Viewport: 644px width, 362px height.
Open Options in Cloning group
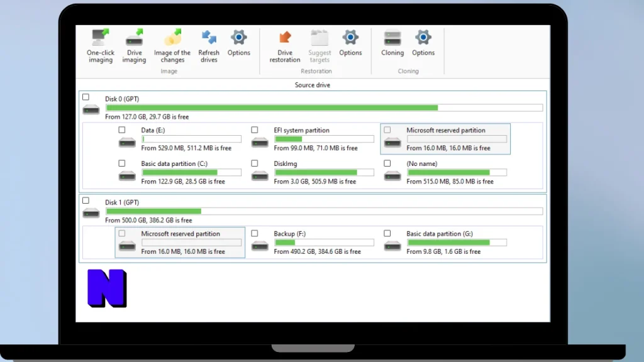click(x=423, y=43)
